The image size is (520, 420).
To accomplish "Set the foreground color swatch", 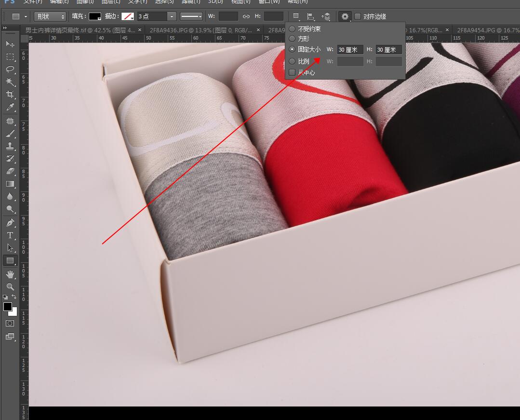I will (8, 307).
